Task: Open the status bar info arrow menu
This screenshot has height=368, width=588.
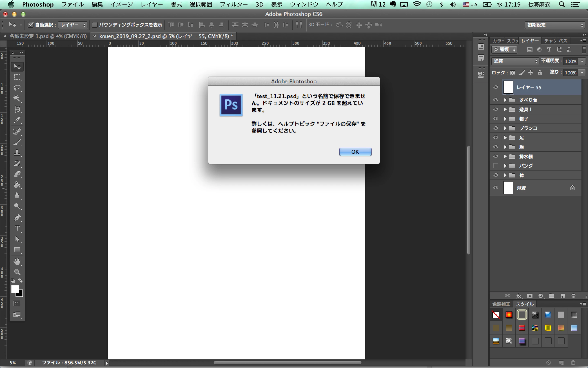Action: click(107, 363)
